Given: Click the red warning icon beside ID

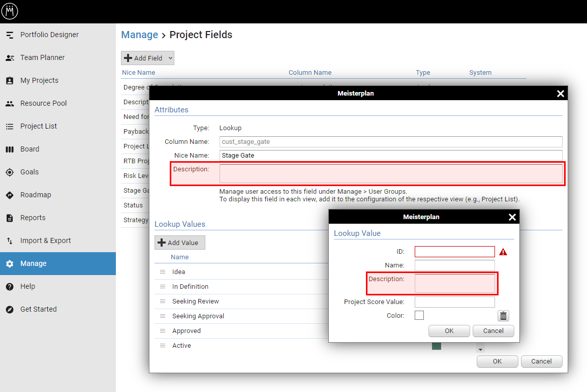Looking at the screenshot, I should point(503,252).
